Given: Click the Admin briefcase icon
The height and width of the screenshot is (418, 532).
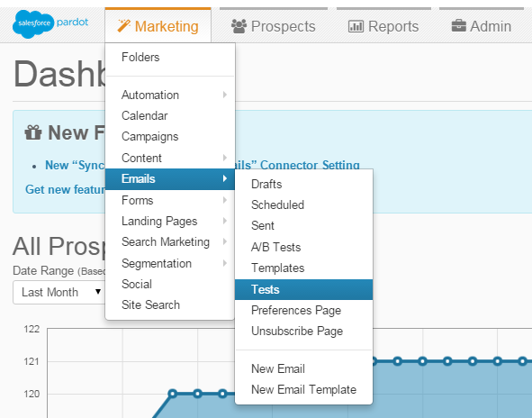Looking at the screenshot, I should point(459,26).
